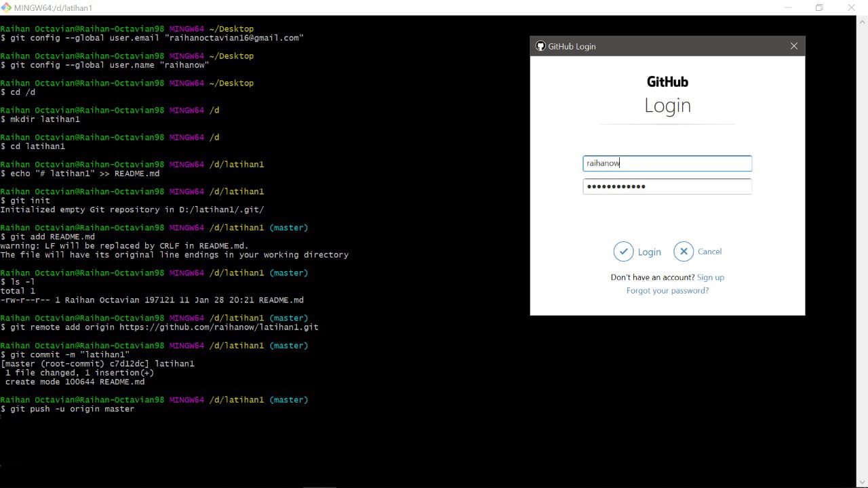This screenshot has width=868, height=488.
Task: Select the "git init" command line
Action: [x=25, y=201]
